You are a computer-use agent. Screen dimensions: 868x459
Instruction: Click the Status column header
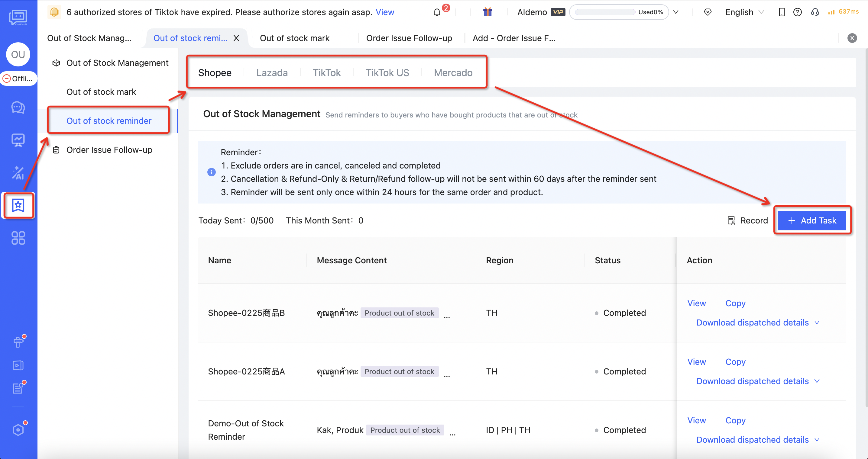point(607,260)
